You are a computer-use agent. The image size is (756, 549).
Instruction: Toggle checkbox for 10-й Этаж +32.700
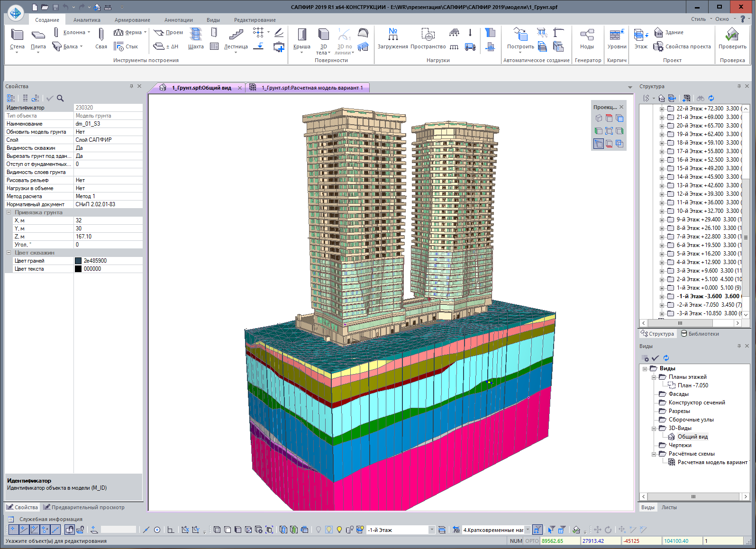[671, 211]
